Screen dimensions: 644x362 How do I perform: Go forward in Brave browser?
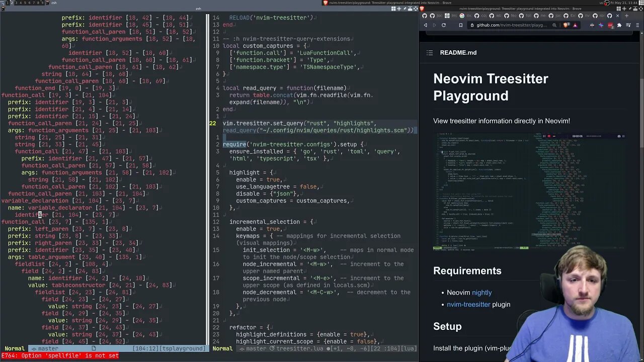pos(434,25)
